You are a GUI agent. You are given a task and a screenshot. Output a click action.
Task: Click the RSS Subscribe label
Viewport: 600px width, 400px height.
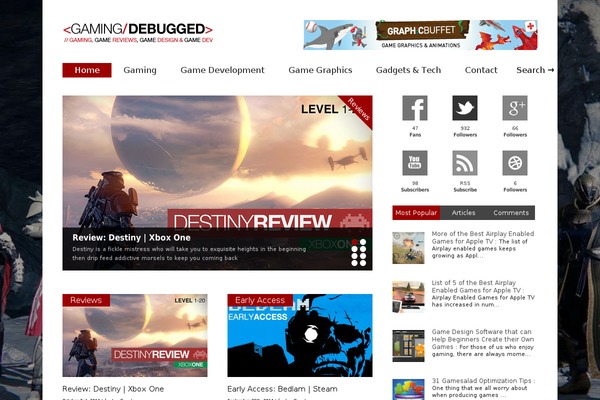coord(465,186)
